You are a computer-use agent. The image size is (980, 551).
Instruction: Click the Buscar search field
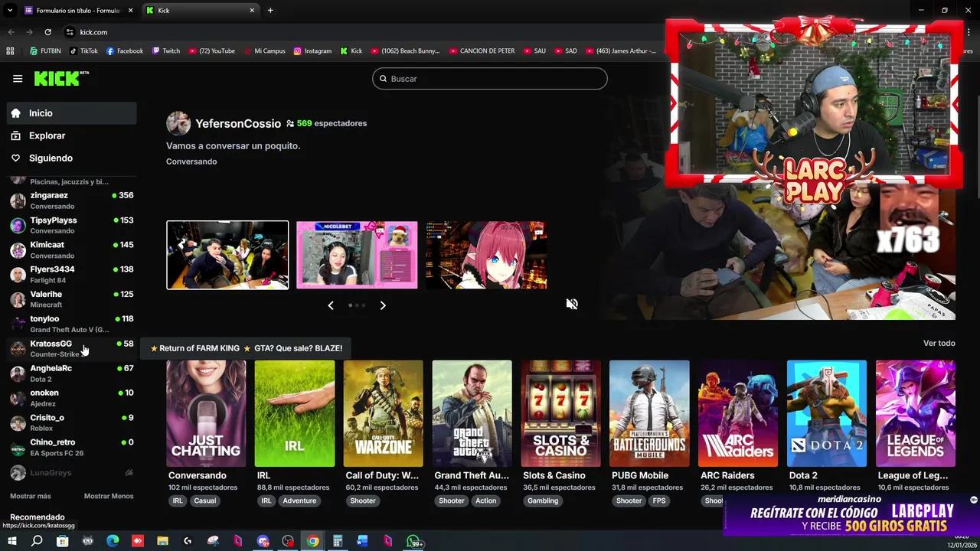(x=490, y=79)
